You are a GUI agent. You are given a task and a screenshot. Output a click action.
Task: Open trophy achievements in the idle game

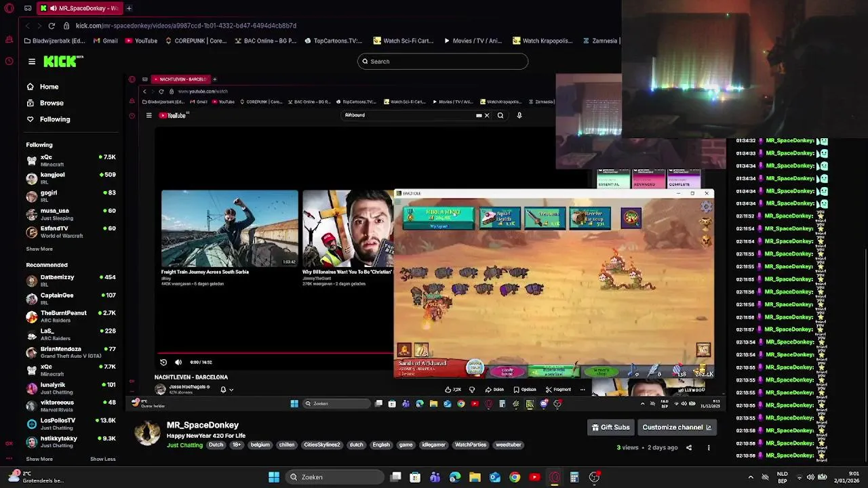(x=707, y=222)
